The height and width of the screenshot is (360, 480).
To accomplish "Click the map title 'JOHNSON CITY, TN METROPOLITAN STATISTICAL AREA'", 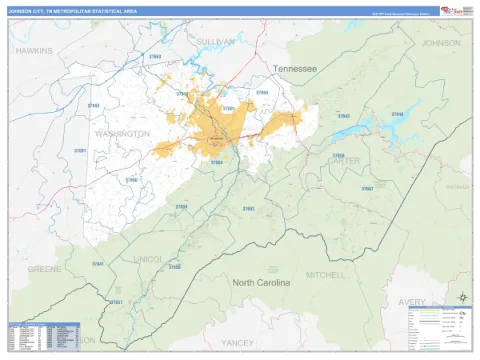I will tap(72, 11).
